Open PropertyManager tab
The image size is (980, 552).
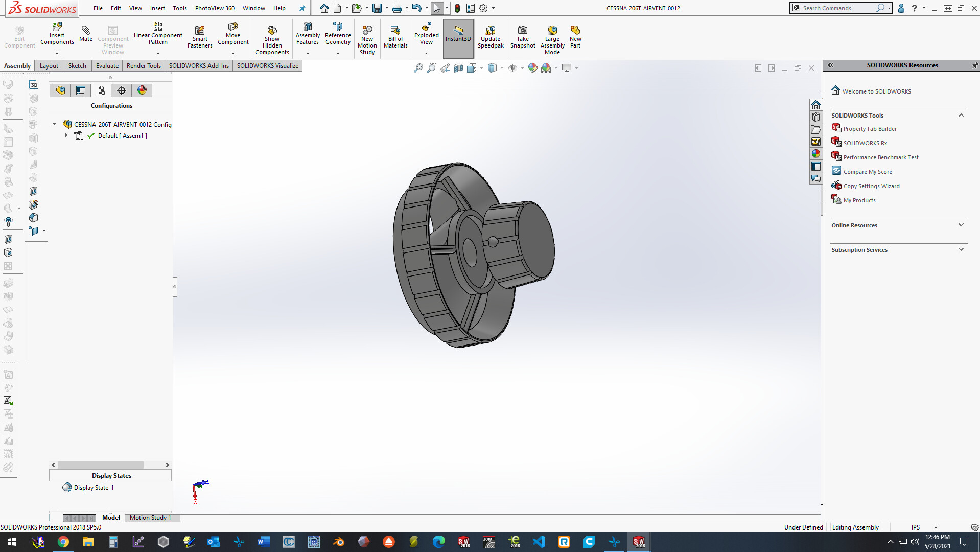[81, 90]
